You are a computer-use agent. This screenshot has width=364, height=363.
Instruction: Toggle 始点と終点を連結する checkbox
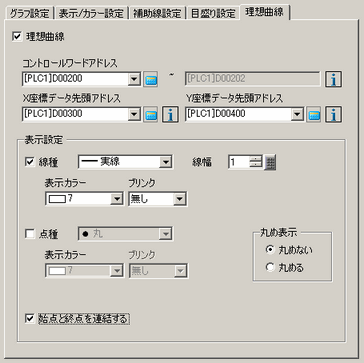click(30, 319)
